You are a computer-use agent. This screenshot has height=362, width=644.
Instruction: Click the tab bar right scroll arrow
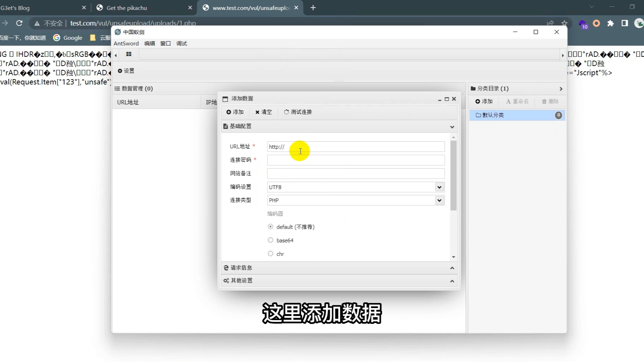(563, 55)
